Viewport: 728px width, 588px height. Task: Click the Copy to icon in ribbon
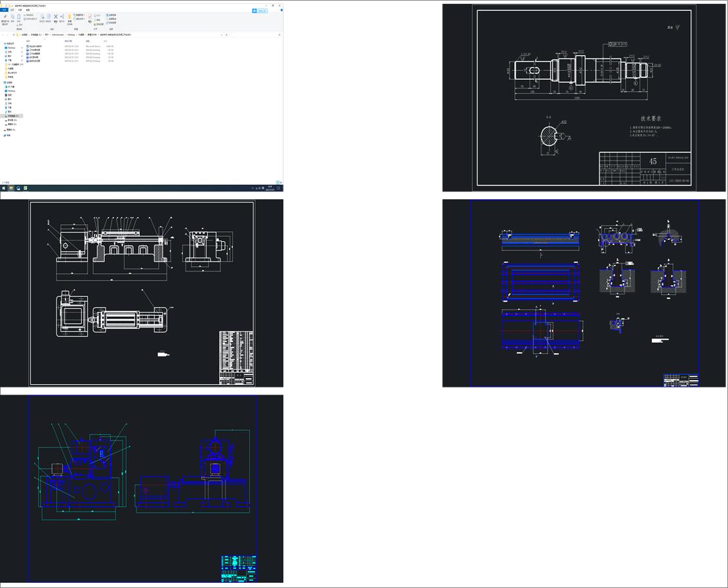coord(49,17)
